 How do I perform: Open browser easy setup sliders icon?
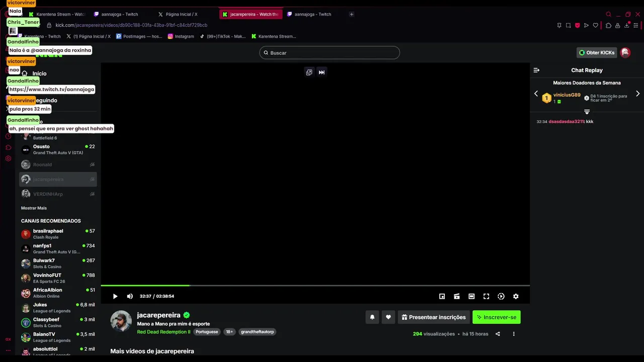pos(636,25)
